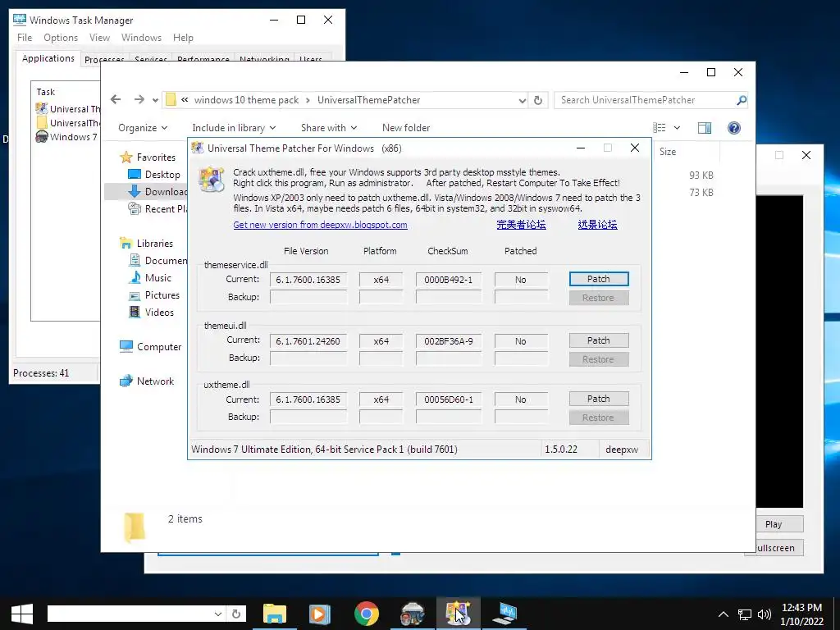The image size is (840, 630).
Task: Open the View menu in Task Manager
Action: [x=99, y=38]
